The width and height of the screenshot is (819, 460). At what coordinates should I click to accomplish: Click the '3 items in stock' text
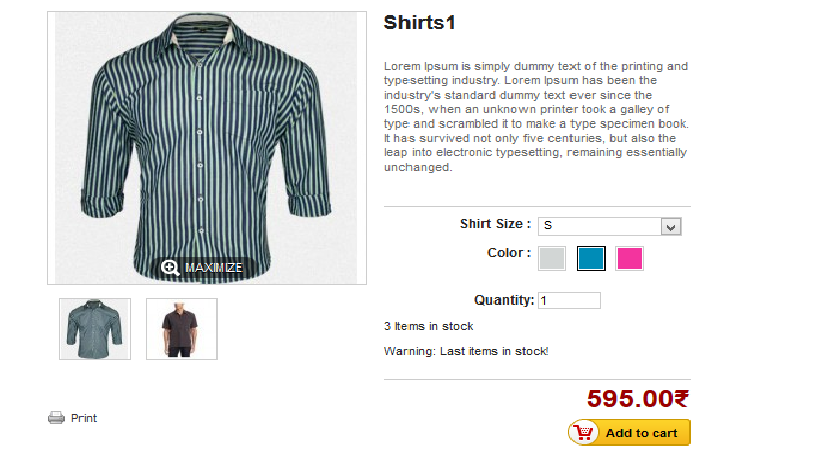(428, 326)
